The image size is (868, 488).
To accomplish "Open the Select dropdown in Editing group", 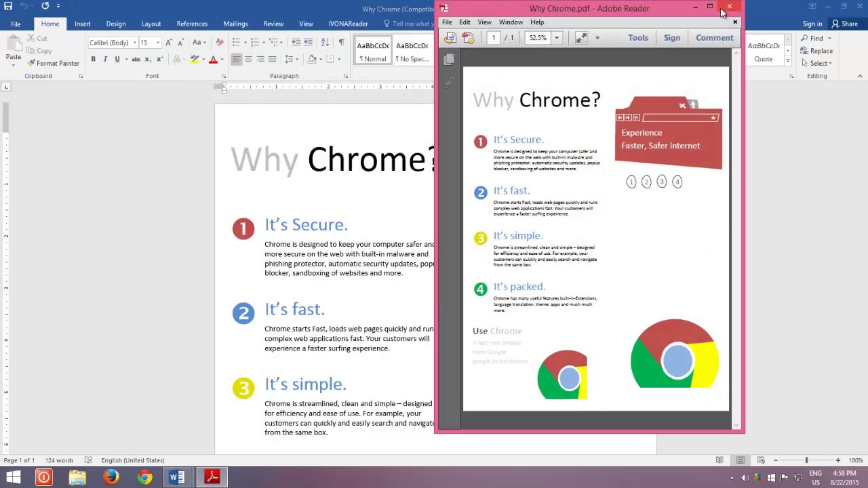I will (816, 63).
